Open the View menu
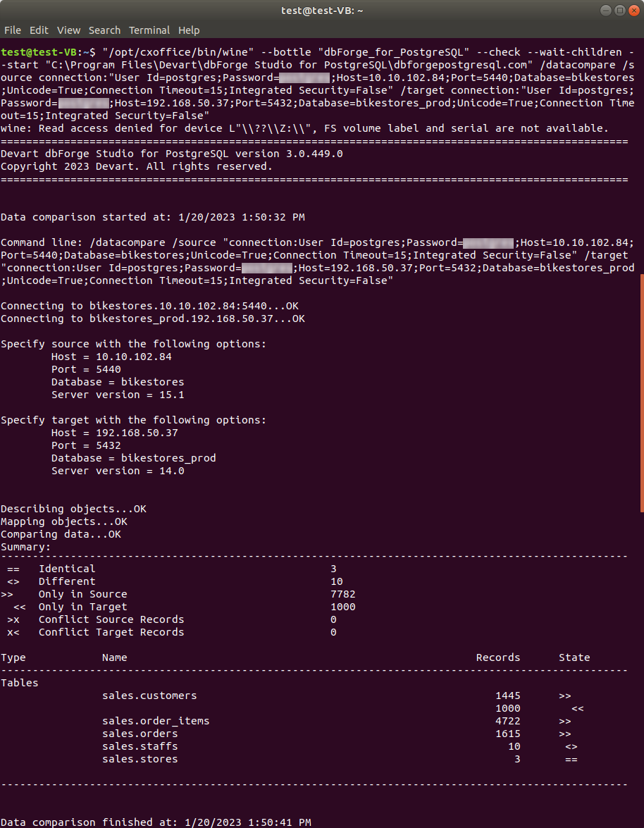 [68, 30]
